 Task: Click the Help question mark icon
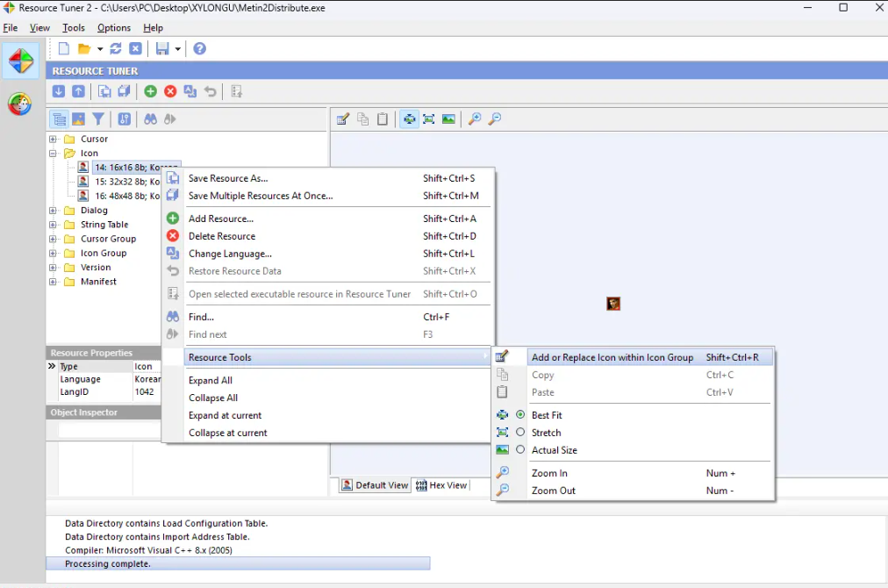point(200,49)
